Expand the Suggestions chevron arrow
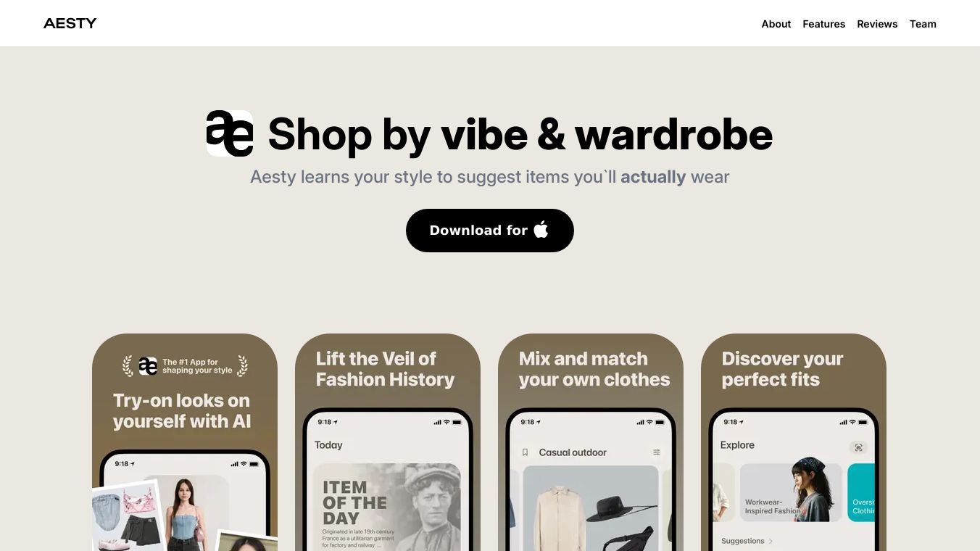The height and width of the screenshot is (551, 980). tap(771, 541)
